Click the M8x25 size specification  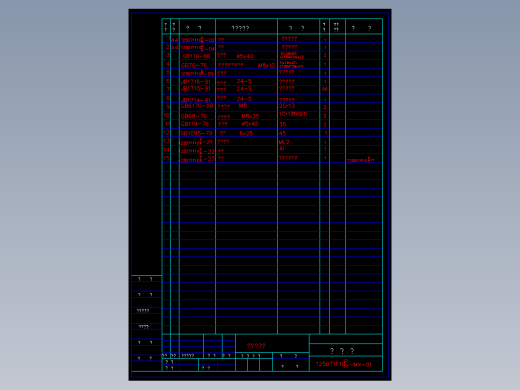(250, 116)
